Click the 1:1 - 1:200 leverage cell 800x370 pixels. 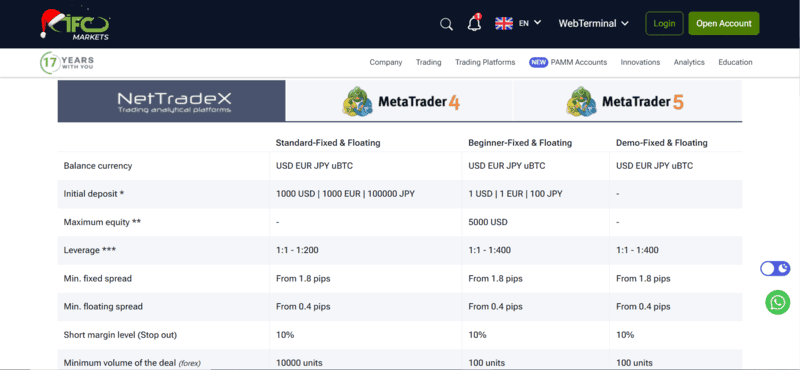297,250
